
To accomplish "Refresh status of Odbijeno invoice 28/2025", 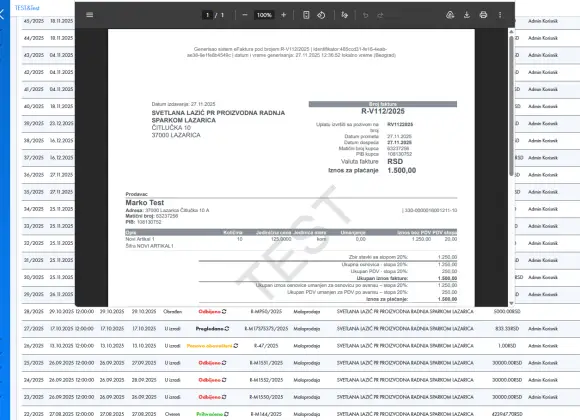I will tap(224, 312).
